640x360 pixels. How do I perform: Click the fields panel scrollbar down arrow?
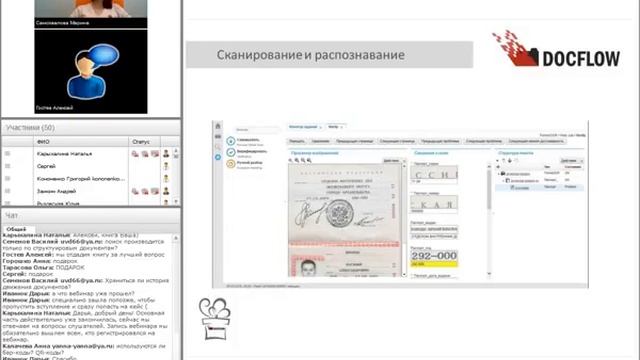pos(489,274)
